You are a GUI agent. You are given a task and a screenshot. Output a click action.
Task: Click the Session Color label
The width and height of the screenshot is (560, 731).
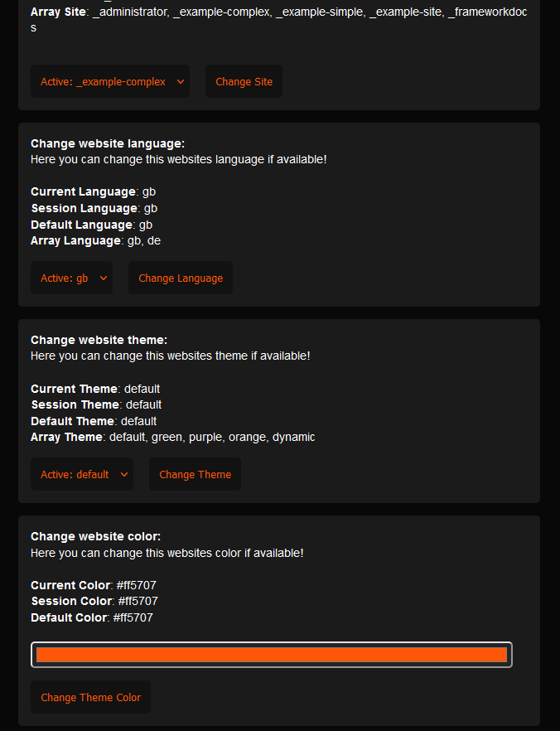[71, 601]
